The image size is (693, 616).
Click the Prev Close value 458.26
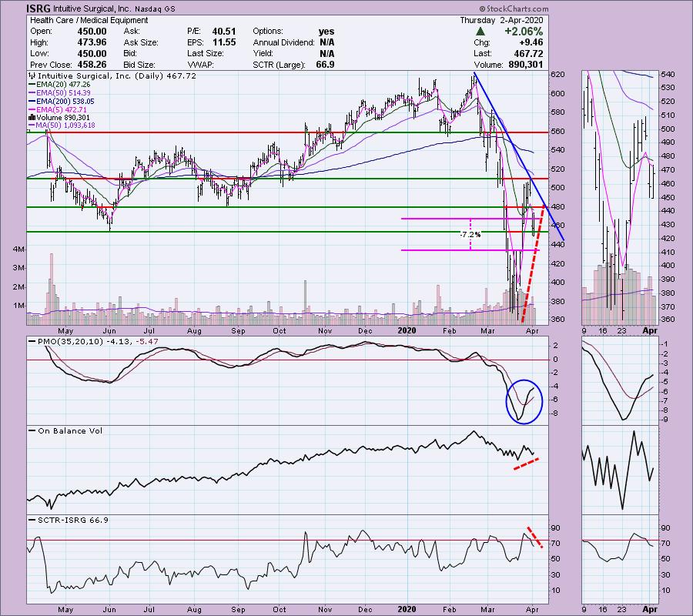click(x=92, y=65)
